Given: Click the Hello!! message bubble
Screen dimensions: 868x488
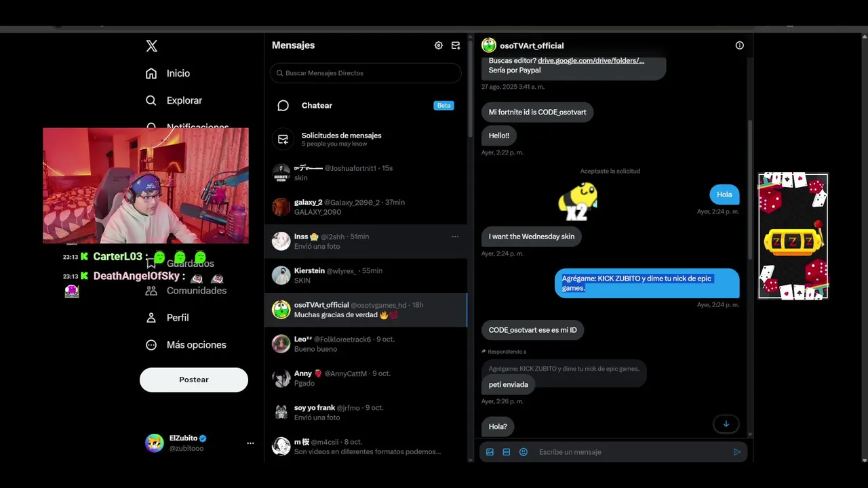Looking at the screenshot, I should pos(498,136).
